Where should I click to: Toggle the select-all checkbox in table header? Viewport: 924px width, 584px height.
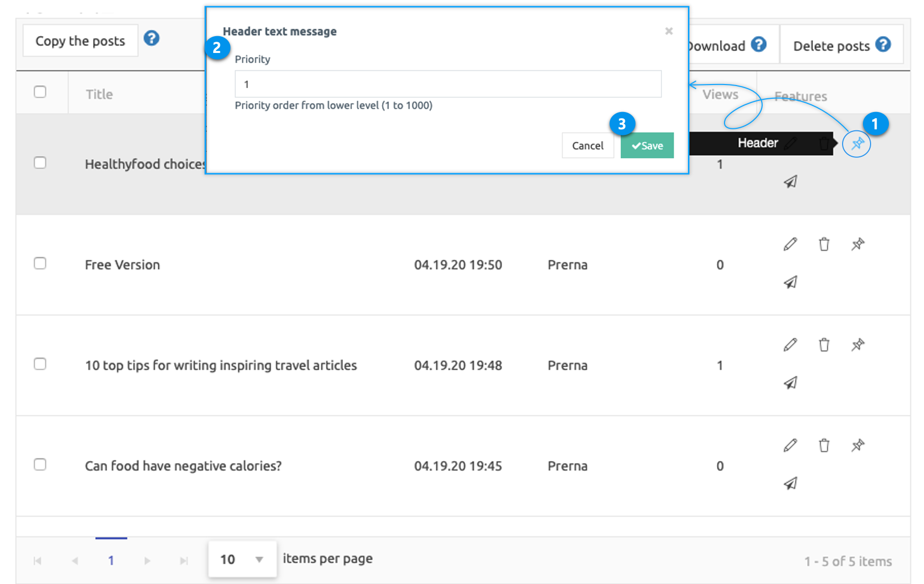coord(40,92)
